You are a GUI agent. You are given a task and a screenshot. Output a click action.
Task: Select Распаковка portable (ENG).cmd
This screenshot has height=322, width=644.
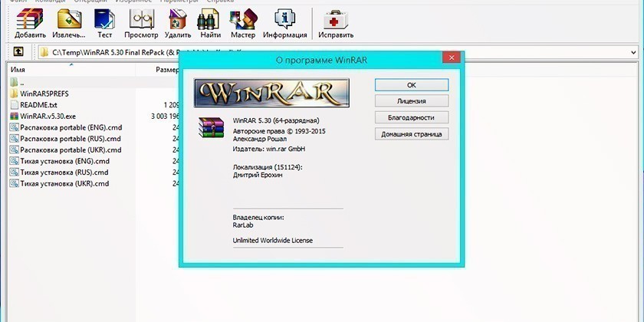(71, 127)
